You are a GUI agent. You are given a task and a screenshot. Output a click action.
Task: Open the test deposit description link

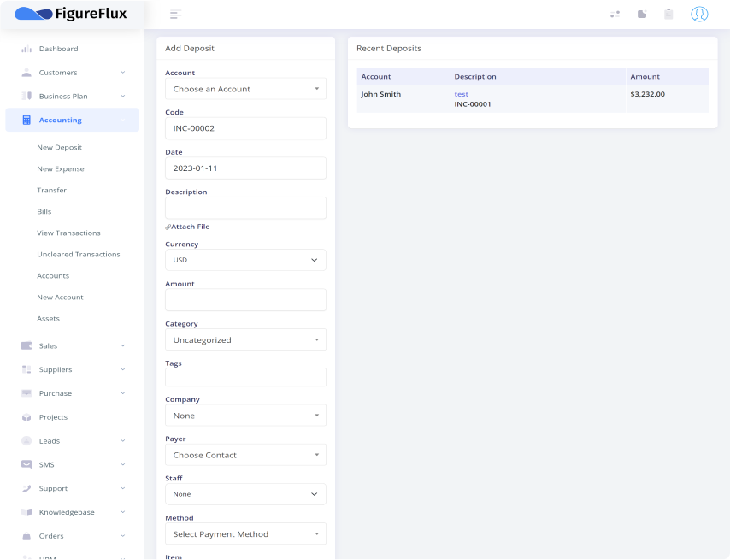point(461,94)
